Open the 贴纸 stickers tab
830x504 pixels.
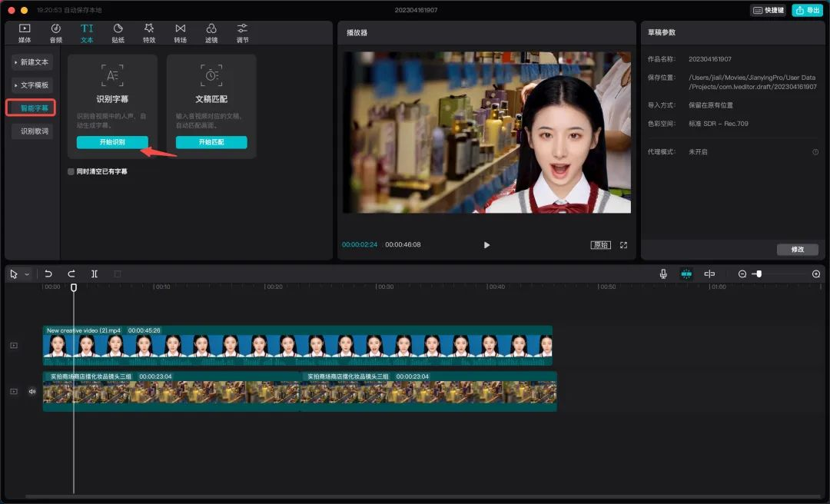tap(118, 33)
